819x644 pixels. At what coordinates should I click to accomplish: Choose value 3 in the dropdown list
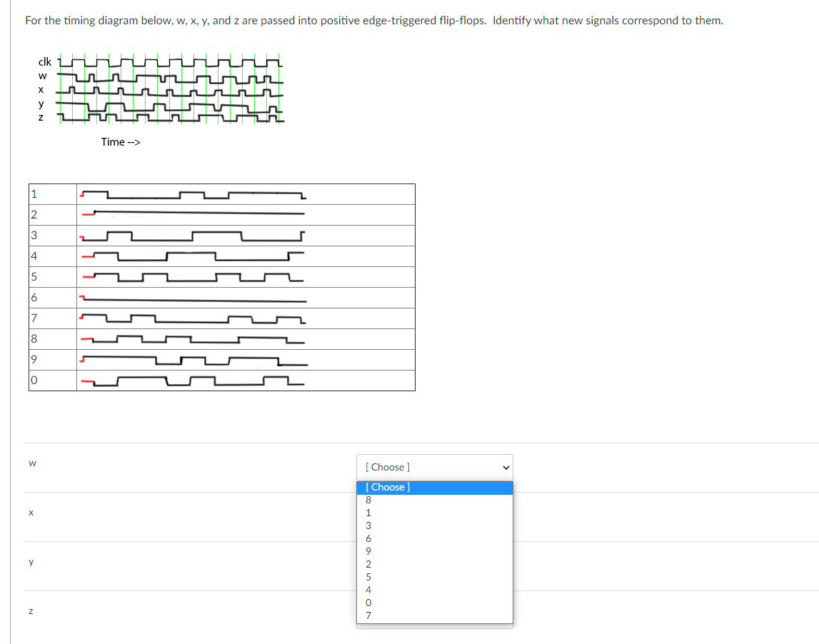tap(368, 525)
